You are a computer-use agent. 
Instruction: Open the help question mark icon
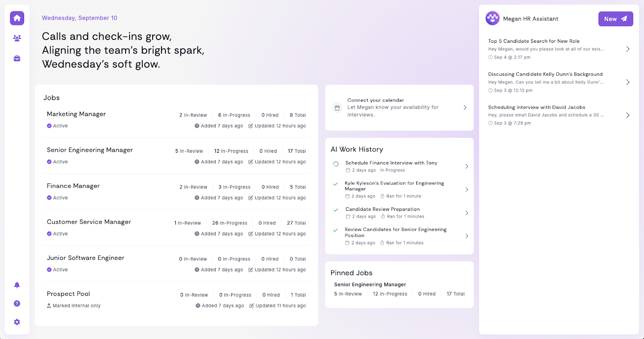[x=17, y=304]
